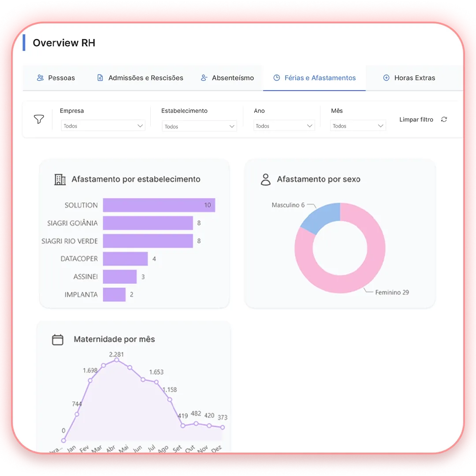Viewport: 476px width, 476px height.
Task: Switch to the Pessoas tab
Action: coord(56,78)
